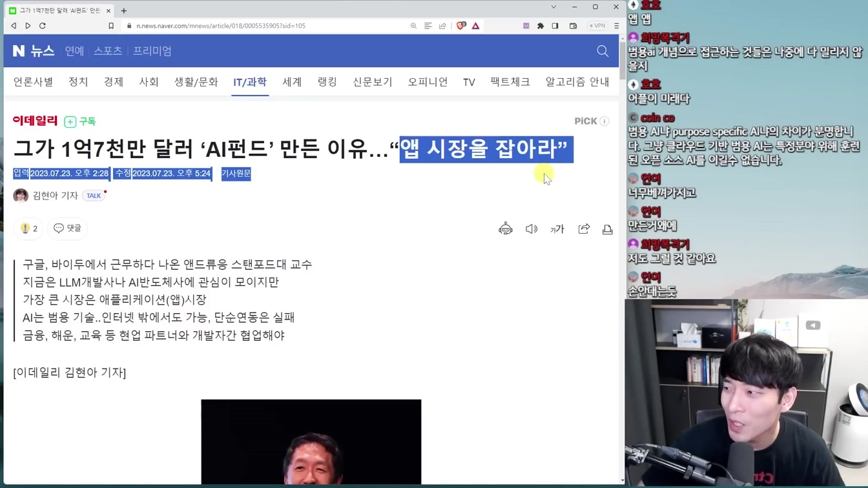Go forward with the browser forward arrow

click(x=28, y=26)
